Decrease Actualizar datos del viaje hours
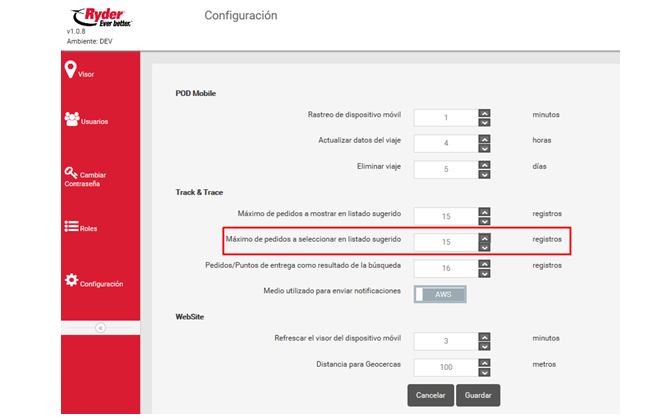 [x=484, y=147]
